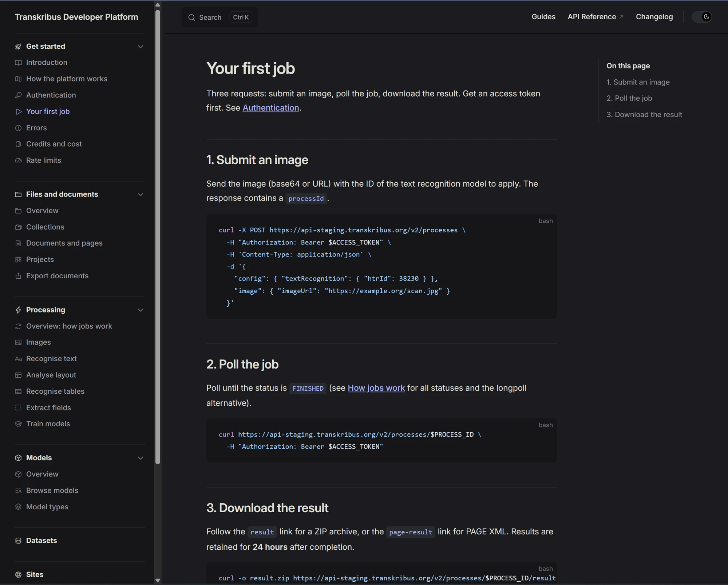Screen dimensions: 728x585
Task: Click the share icon for Export documents
Action: pos(18,276)
